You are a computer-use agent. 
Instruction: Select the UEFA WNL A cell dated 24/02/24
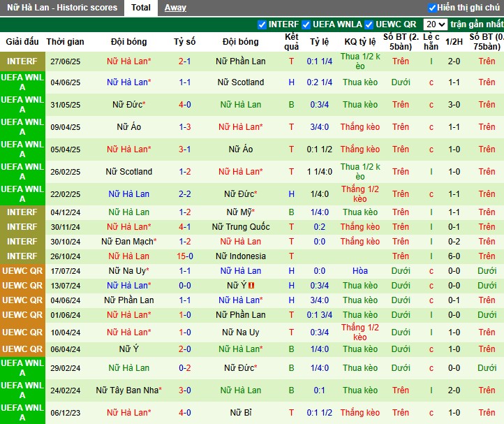point(22,390)
